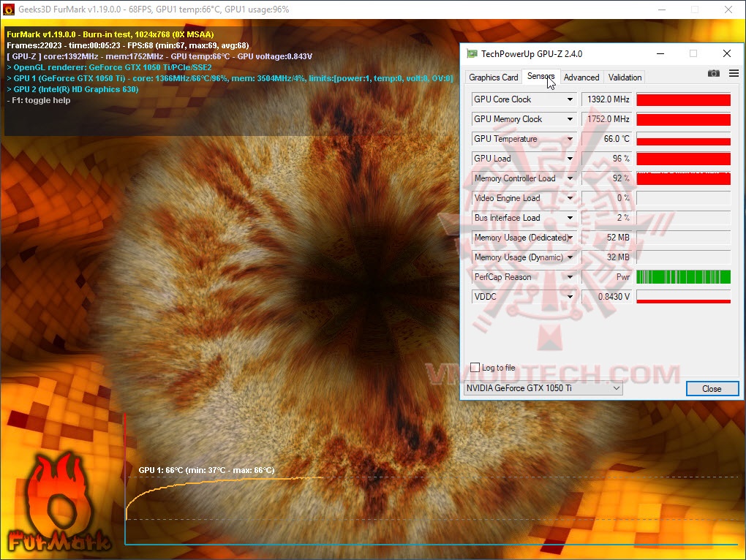Expand the Memory Usage (Dynamic) dropdown

pyautogui.click(x=570, y=257)
